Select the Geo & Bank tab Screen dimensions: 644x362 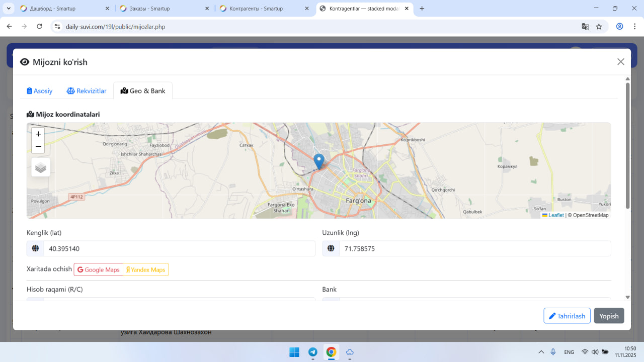[143, 91]
